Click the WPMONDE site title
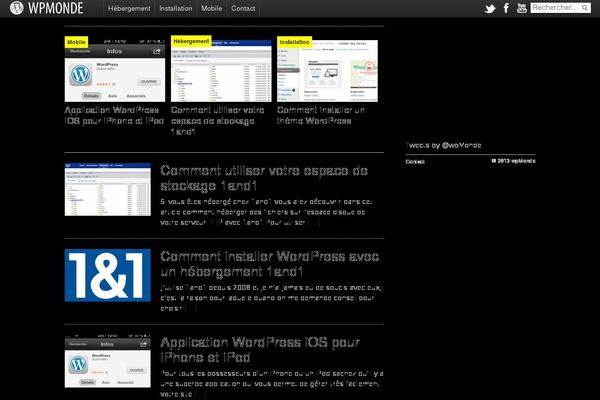 [55, 8]
